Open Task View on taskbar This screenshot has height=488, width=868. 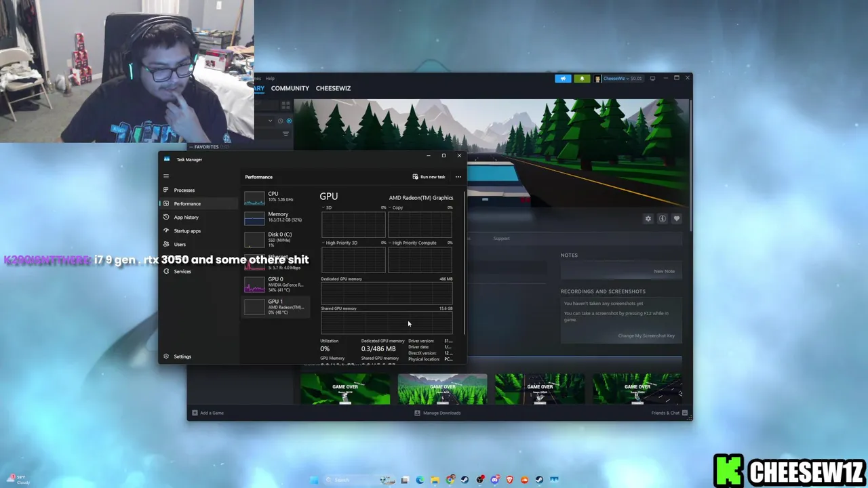[405, 480]
